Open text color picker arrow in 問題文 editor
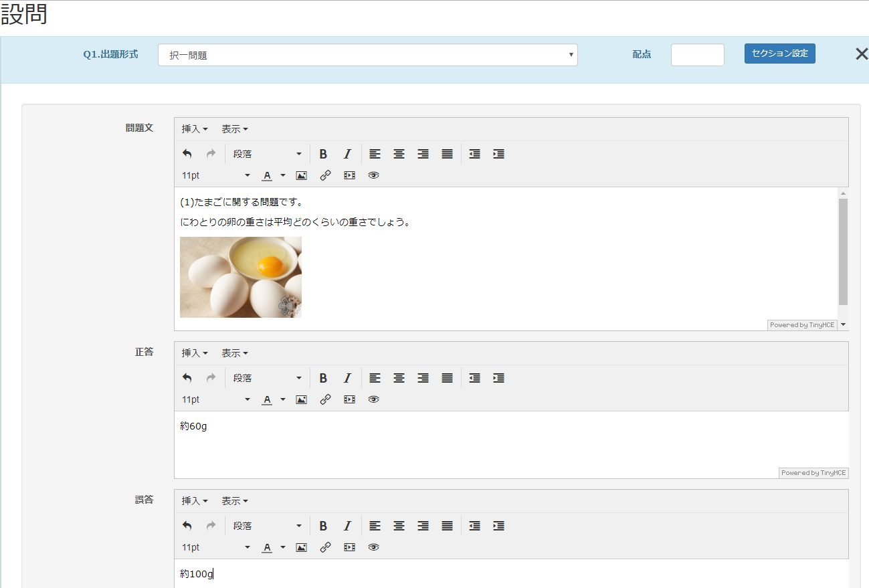Screen dimensions: 869x588 283,175
